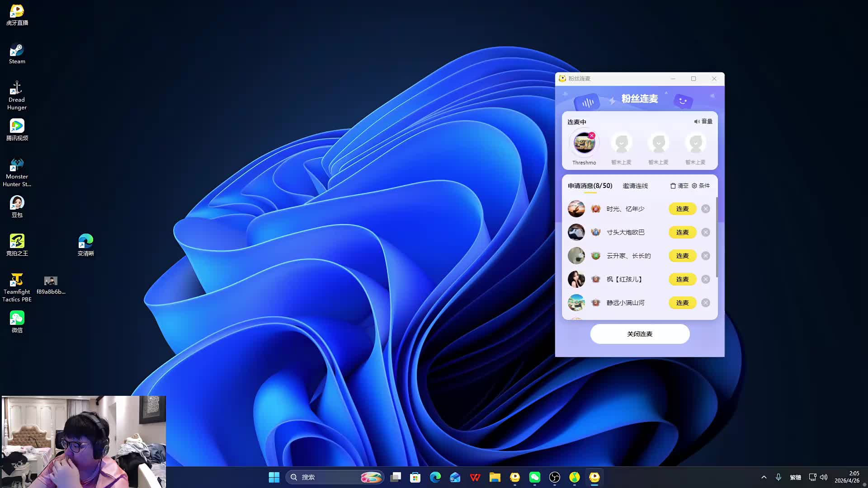Select the 申请消息(8/50) tab

[590, 186]
